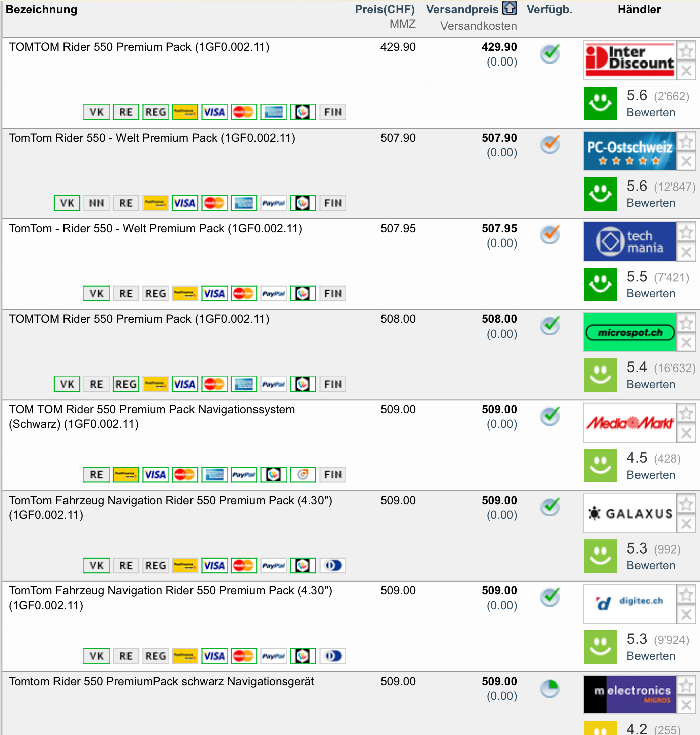Click the Interdiscount shop logo
This screenshot has width=700, height=735.
[629, 60]
